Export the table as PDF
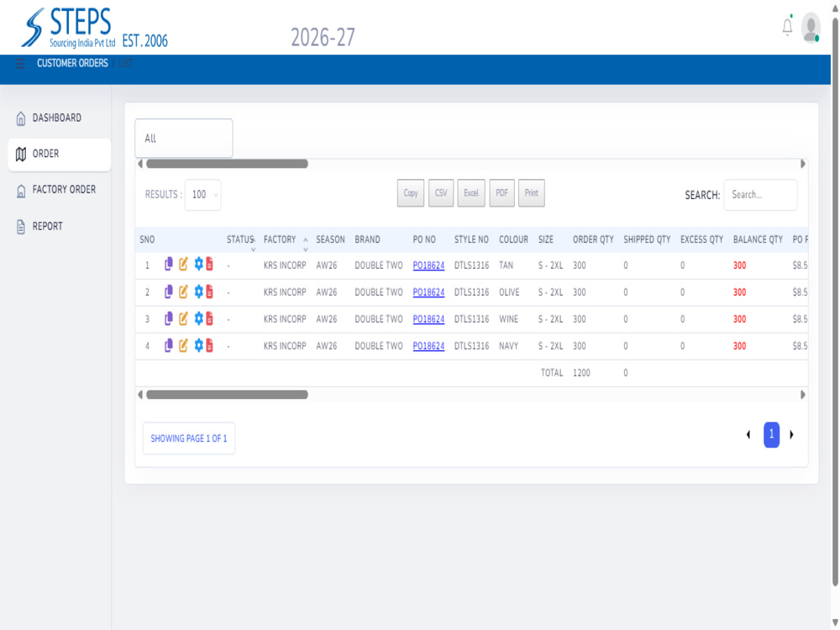Image resolution: width=840 pixels, height=630 pixels. click(x=501, y=193)
